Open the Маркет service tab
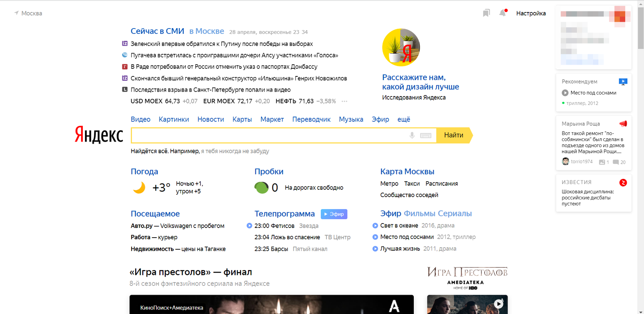644x314 pixels. pyautogui.click(x=272, y=119)
